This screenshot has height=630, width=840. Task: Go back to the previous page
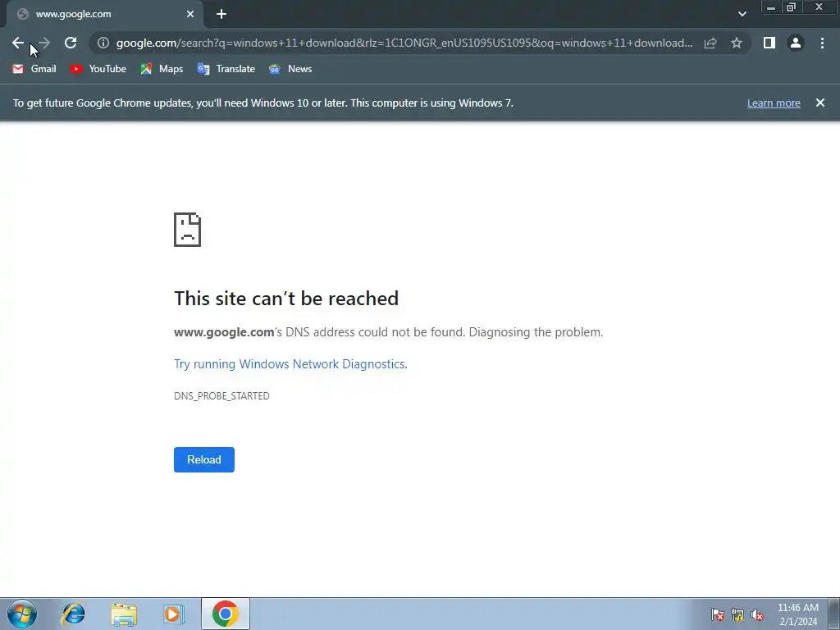(x=18, y=43)
